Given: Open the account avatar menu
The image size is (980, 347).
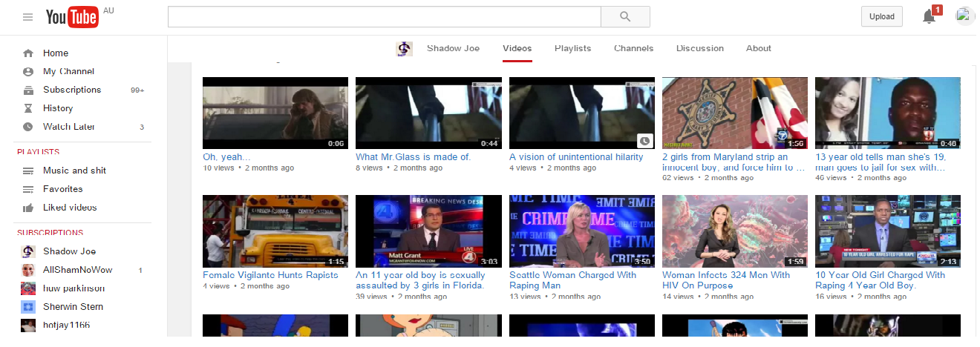Looking at the screenshot, I should coord(964,16).
